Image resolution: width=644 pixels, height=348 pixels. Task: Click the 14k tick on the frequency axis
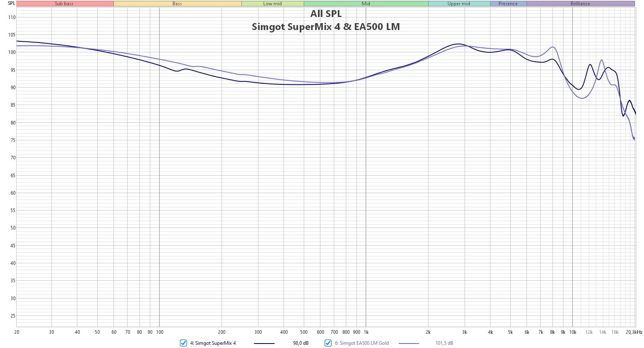pos(603,332)
